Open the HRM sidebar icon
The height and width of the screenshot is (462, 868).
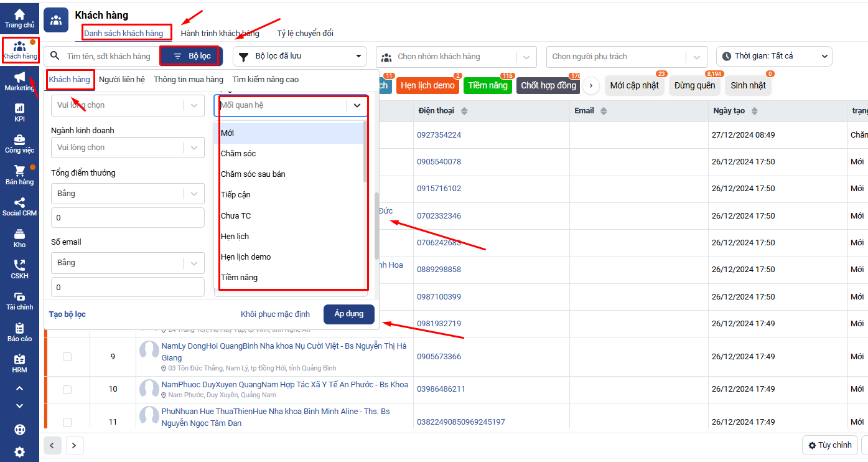click(19, 360)
